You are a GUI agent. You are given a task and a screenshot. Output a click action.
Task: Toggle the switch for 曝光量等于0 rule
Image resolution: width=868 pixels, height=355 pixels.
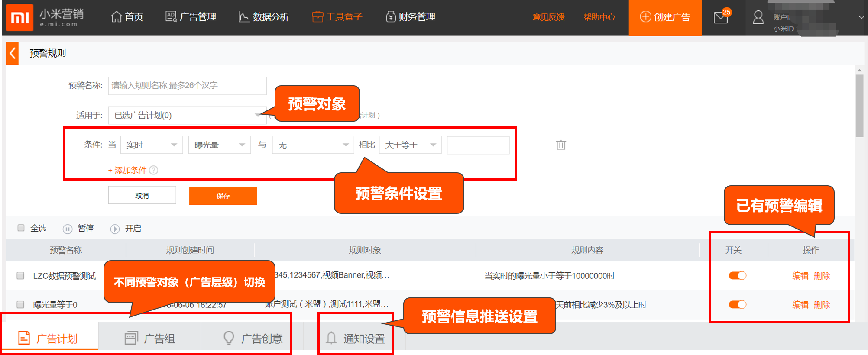pyautogui.click(x=737, y=305)
